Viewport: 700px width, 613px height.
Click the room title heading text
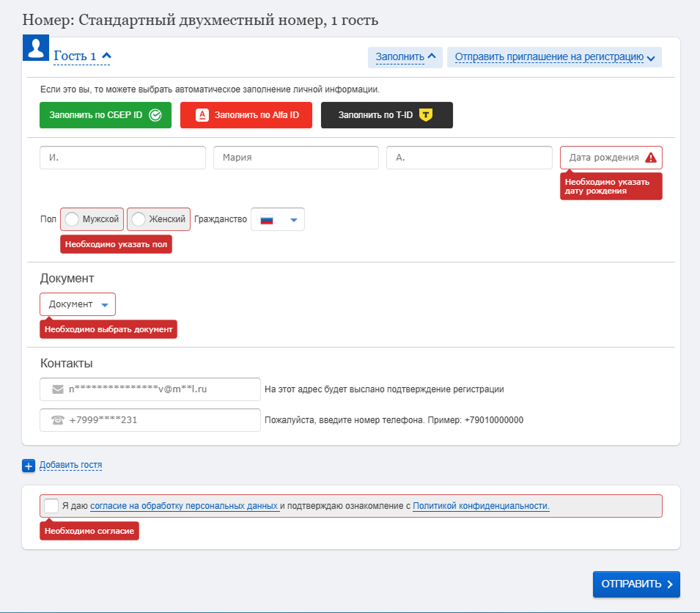[x=200, y=20]
